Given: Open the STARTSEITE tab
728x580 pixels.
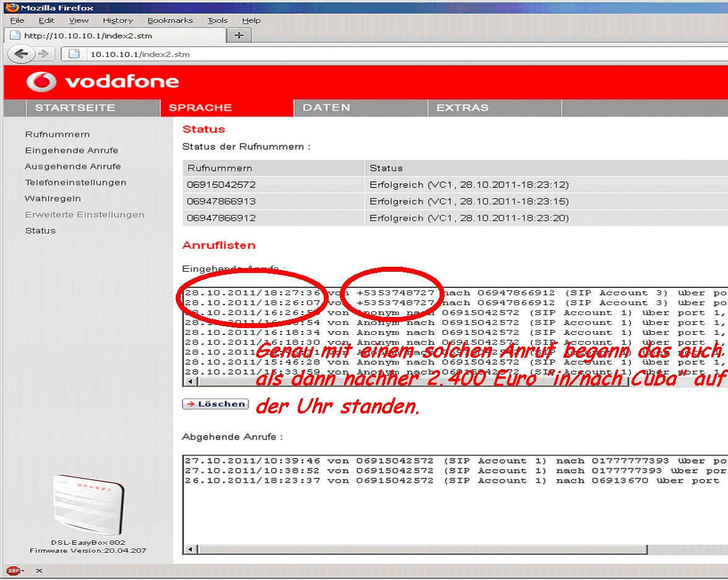Looking at the screenshot, I should [x=75, y=108].
